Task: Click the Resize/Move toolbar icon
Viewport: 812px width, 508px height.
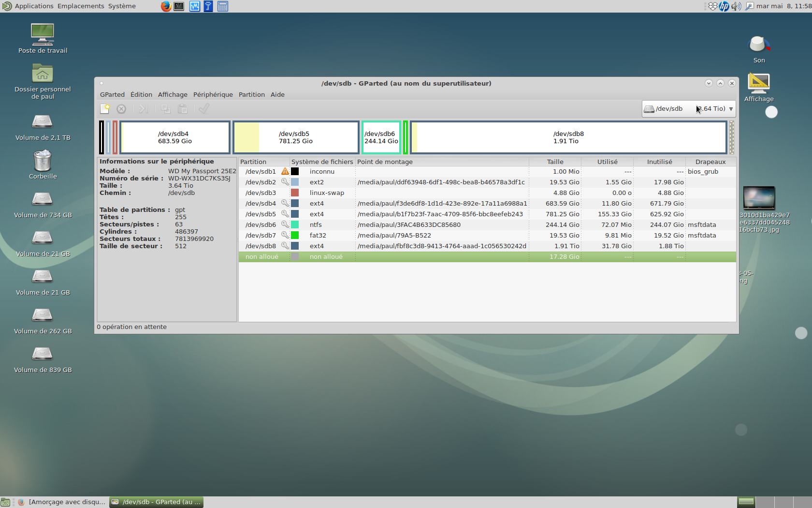Action: coord(143,109)
